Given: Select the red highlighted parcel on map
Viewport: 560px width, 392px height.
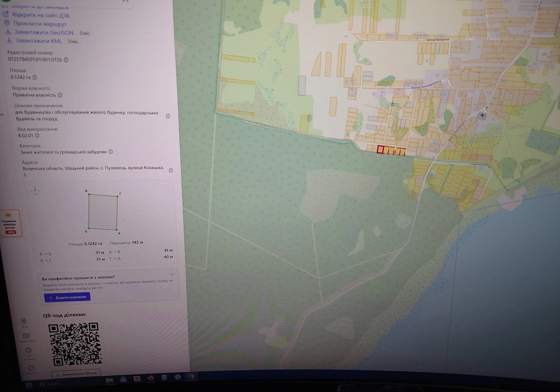Looking at the screenshot, I should tap(380, 150).
